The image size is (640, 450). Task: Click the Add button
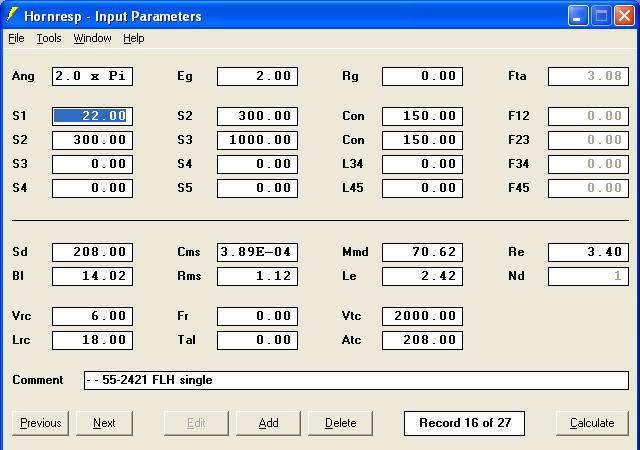268,423
